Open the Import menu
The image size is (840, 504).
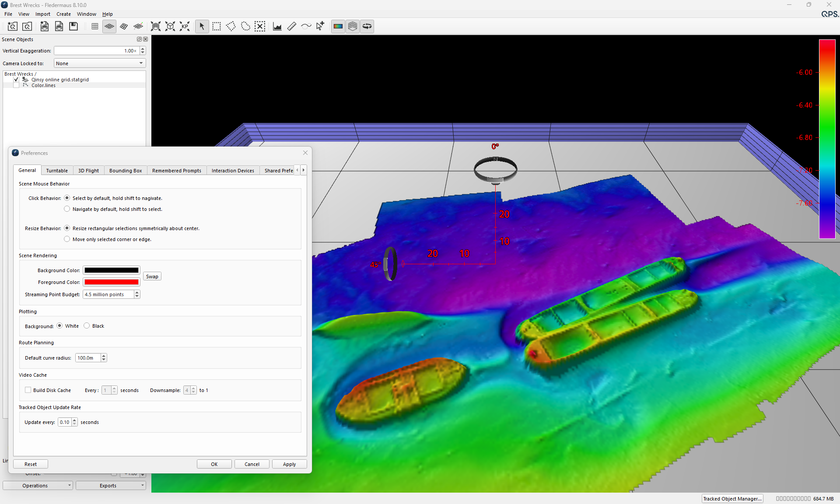point(43,14)
